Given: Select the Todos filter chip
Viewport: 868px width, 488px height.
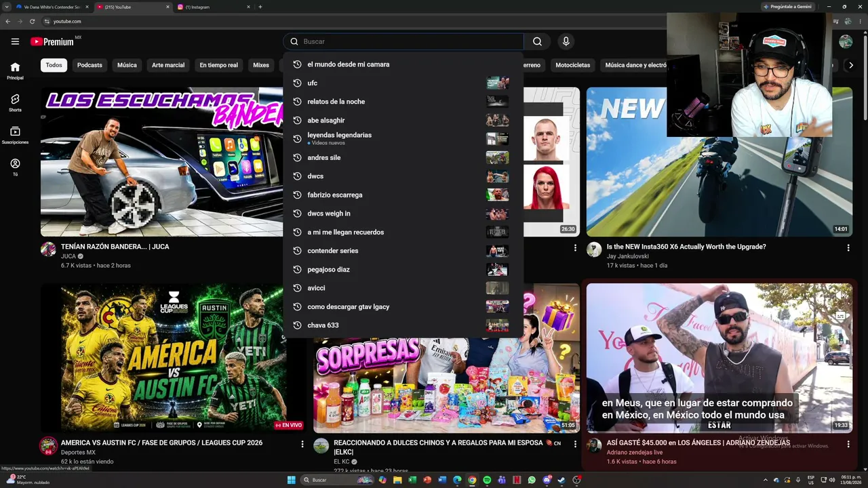Looking at the screenshot, I should [x=54, y=65].
